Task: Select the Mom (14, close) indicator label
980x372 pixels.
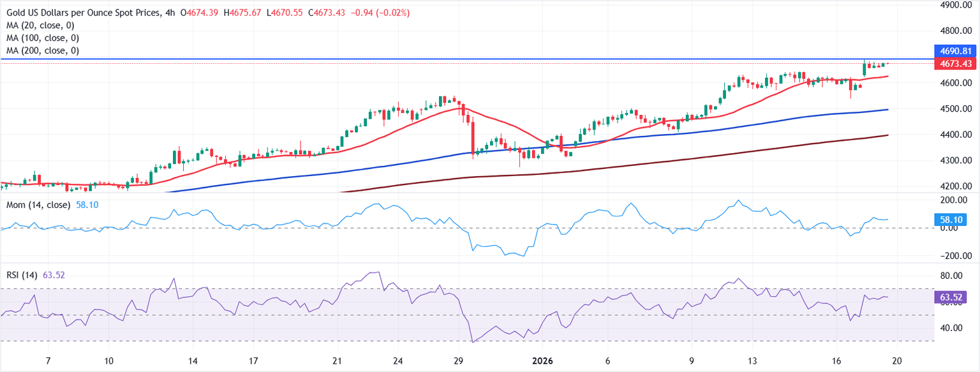Action: tap(37, 205)
